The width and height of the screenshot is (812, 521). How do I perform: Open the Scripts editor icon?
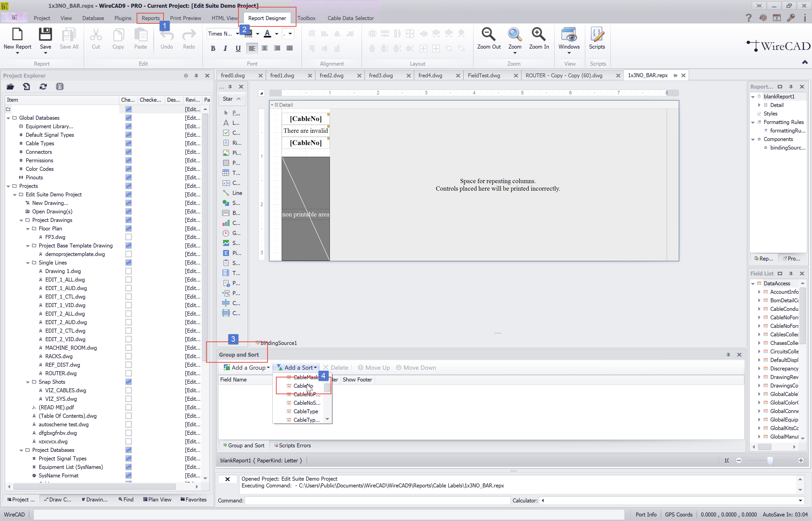pyautogui.click(x=597, y=35)
